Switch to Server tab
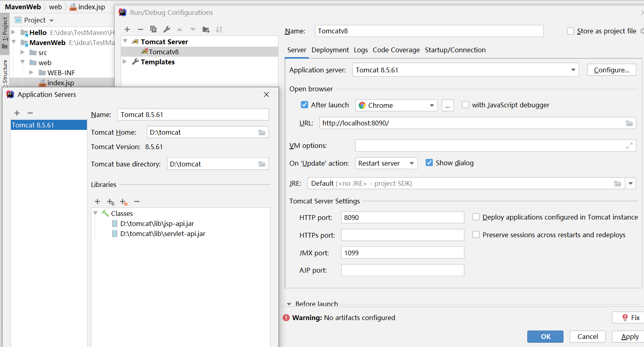 (297, 50)
